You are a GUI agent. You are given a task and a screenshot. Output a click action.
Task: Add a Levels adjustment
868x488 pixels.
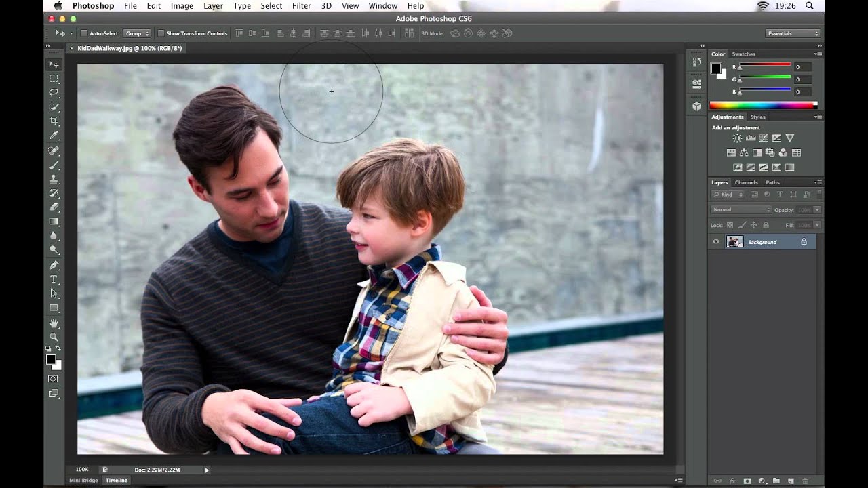point(751,138)
